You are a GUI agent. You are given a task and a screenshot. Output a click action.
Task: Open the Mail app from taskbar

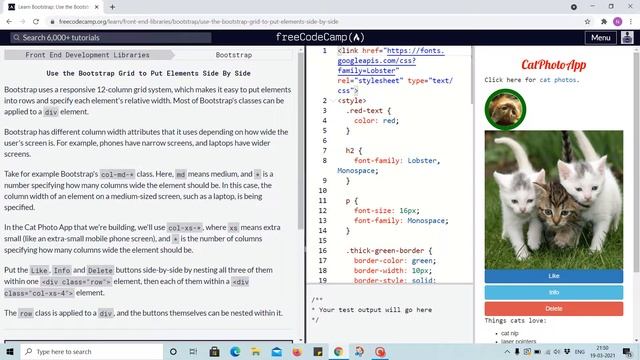[x=277, y=351]
